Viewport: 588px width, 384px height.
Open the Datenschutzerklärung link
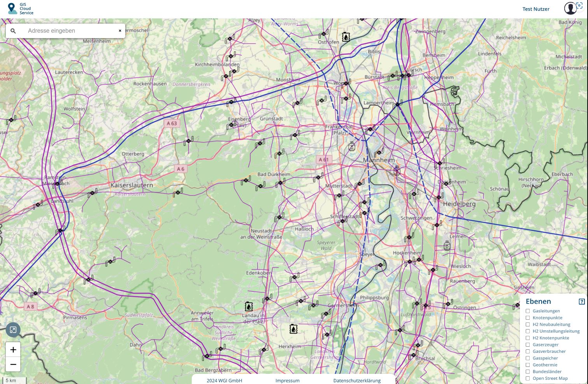point(357,380)
